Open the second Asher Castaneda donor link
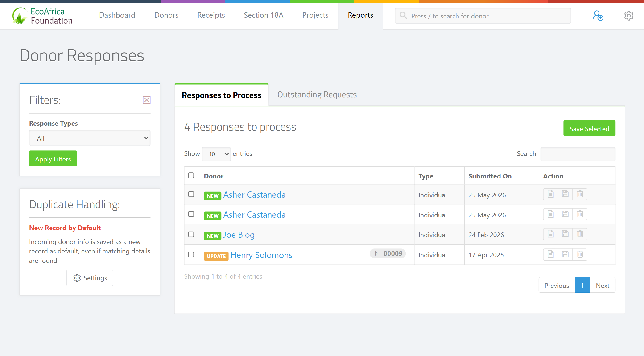This screenshot has height=356, width=644. point(254,215)
